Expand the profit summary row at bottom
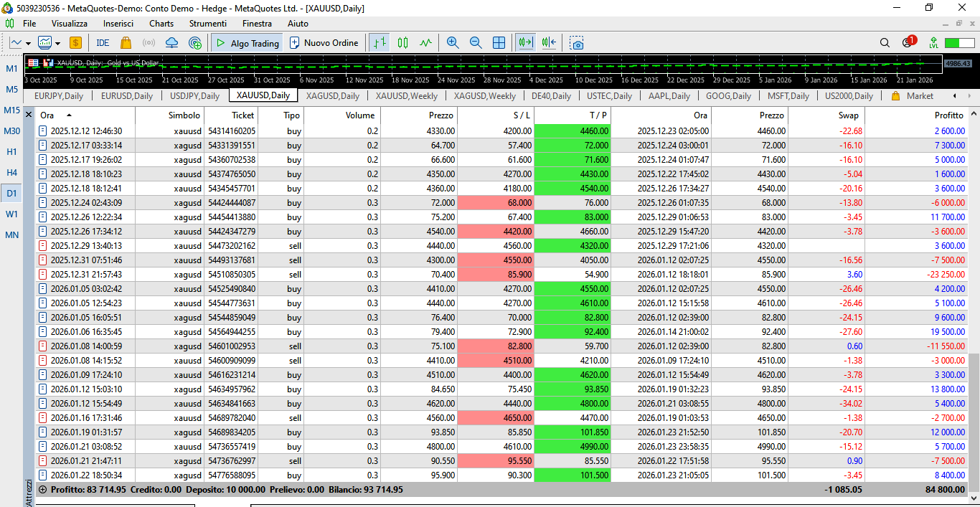This screenshot has width=980, height=507. (x=42, y=490)
